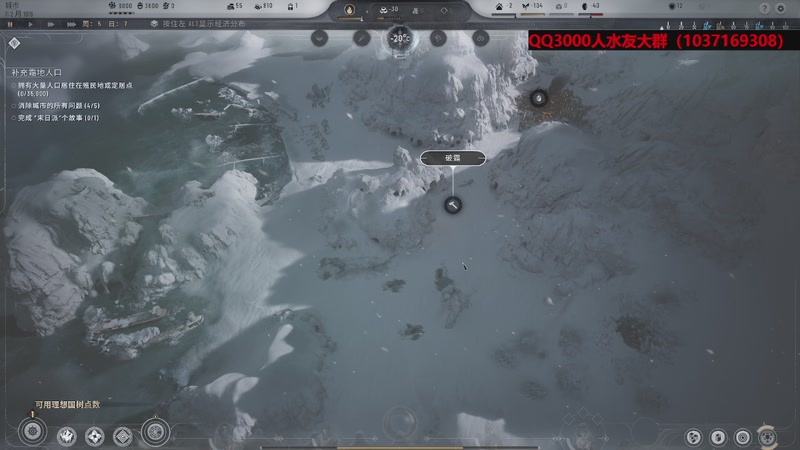Image resolution: width=800 pixels, height=450 pixels.
Task: Set game speed to triple fast-forward
Action: [x=71, y=24]
